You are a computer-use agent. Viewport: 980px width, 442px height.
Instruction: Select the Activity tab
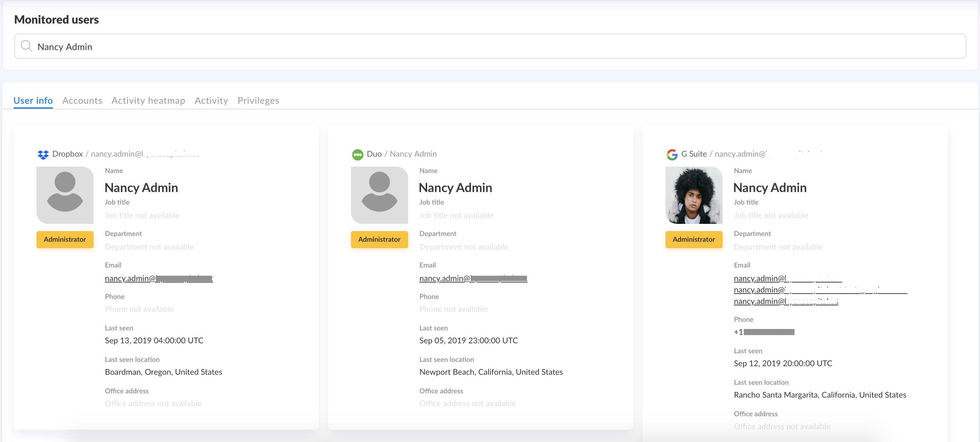point(211,100)
